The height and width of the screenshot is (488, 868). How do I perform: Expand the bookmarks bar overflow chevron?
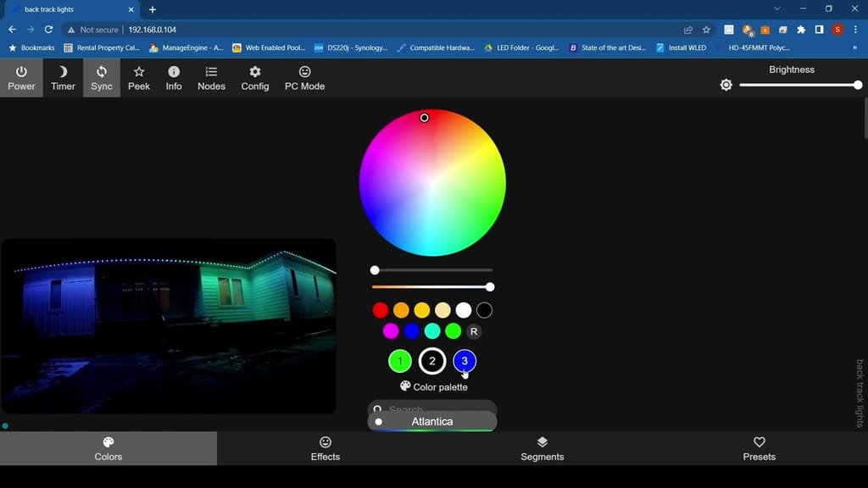(x=854, y=48)
